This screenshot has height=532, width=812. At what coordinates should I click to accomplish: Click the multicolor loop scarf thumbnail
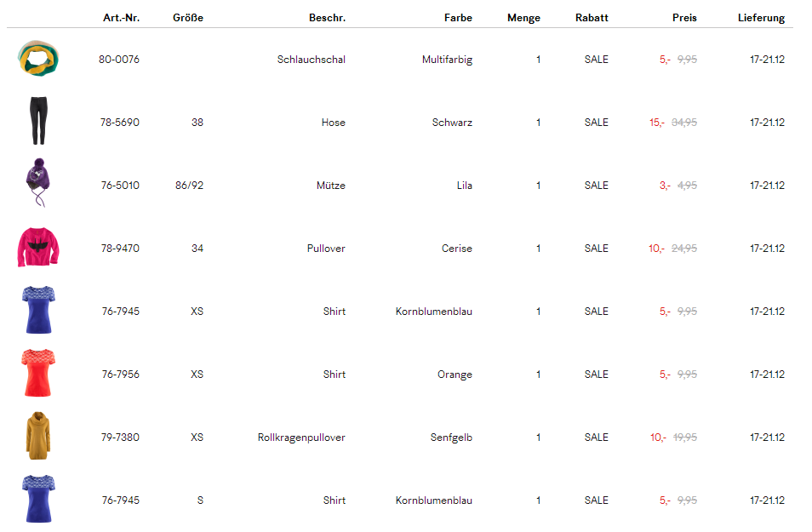(39, 58)
